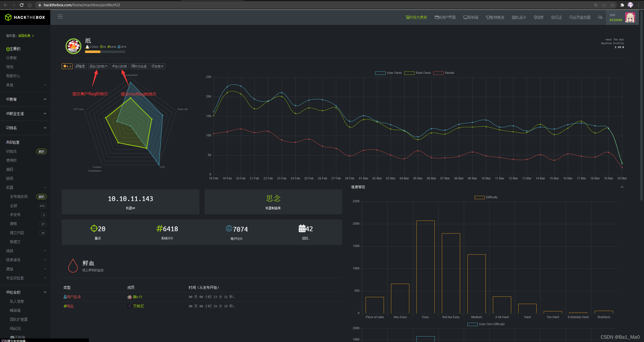644x342 pixels.
Task: Open user avatar profile picture
Action: tap(630, 17)
